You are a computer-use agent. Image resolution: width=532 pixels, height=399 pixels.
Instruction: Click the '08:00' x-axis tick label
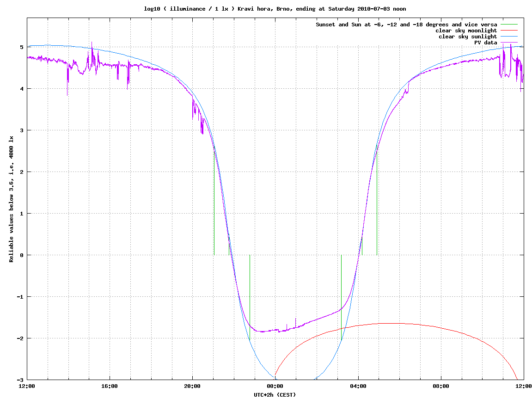click(x=441, y=387)
